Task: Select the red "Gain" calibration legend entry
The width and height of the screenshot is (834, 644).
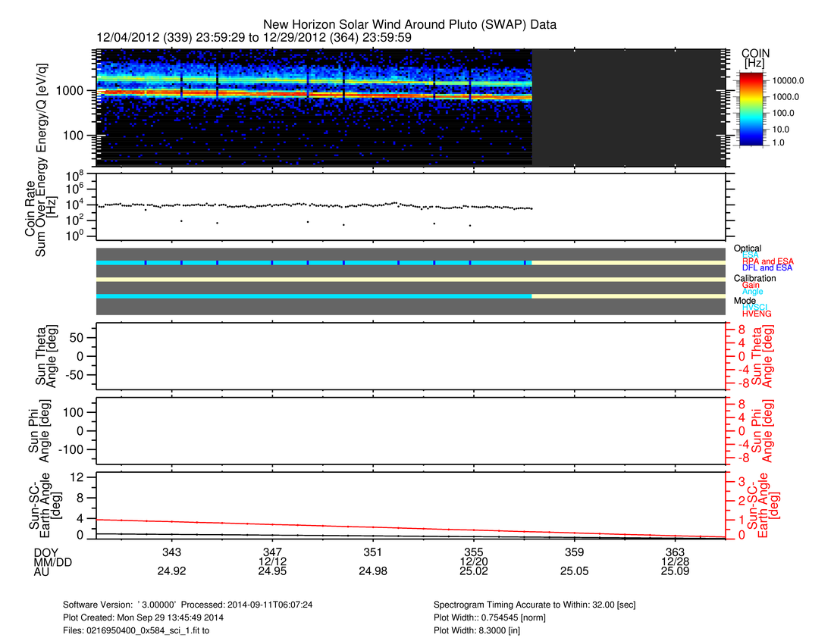Action: point(750,285)
